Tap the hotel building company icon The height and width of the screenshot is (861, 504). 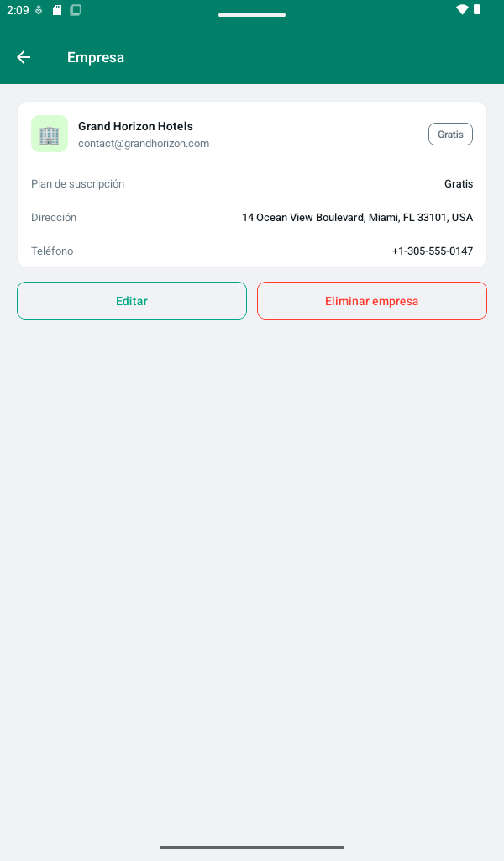point(50,134)
